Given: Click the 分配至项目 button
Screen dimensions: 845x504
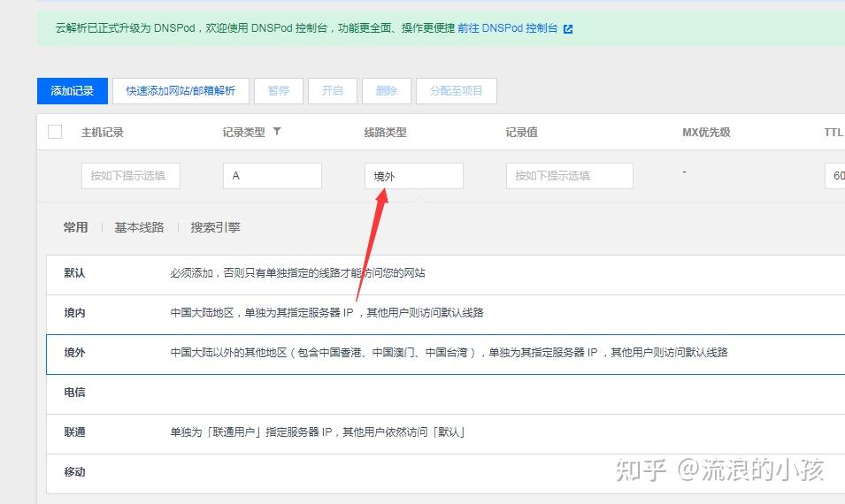Looking at the screenshot, I should [457, 91].
